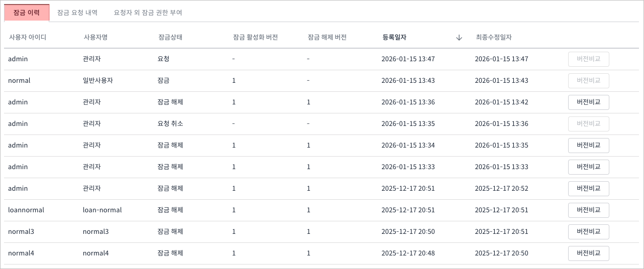Click the 최종수정일자 column header

point(494,38)
